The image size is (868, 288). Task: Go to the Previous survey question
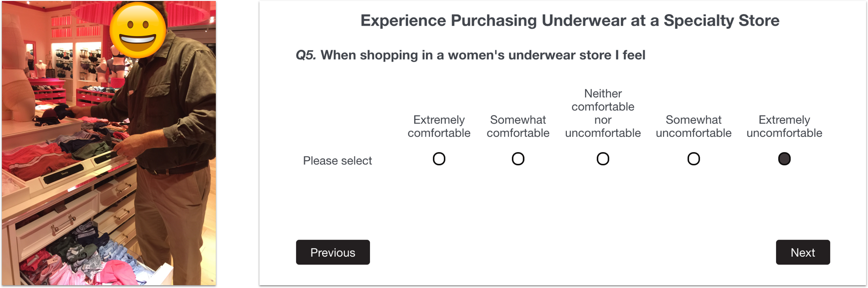[x=332, y=252]
